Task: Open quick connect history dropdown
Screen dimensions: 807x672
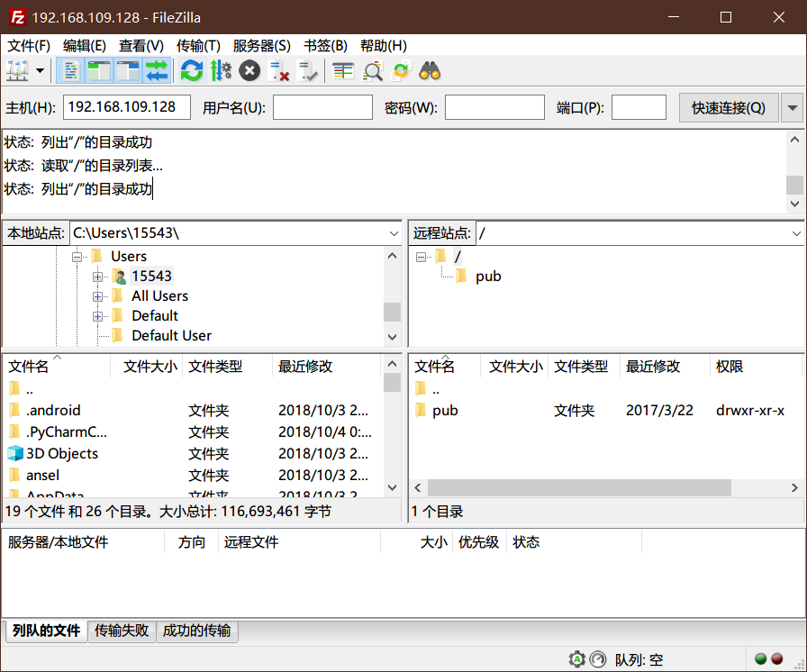Action: click(x=792, y=107)
